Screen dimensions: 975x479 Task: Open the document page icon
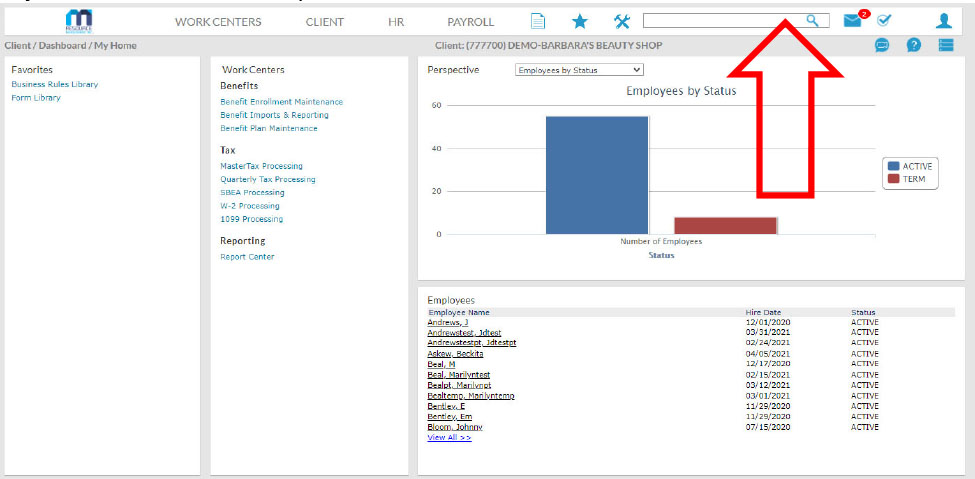click(538, 21)
